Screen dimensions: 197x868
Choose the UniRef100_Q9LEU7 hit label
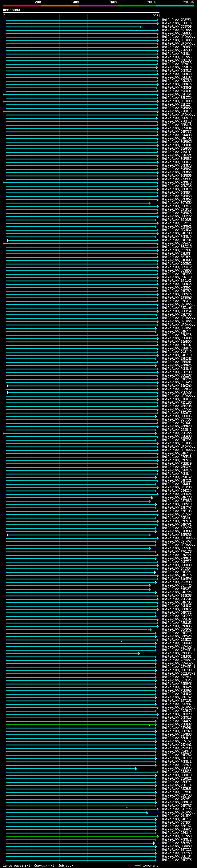point(176,78)
